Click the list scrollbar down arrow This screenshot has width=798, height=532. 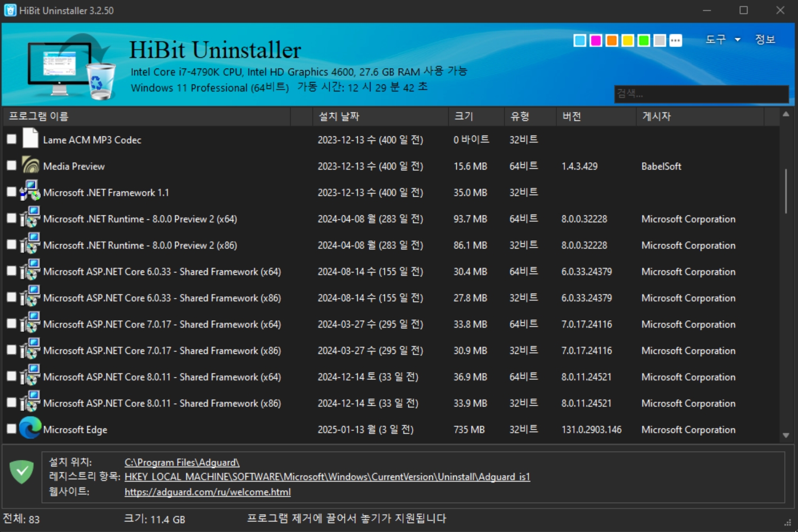pyautogui.click(x=786, y=435)
